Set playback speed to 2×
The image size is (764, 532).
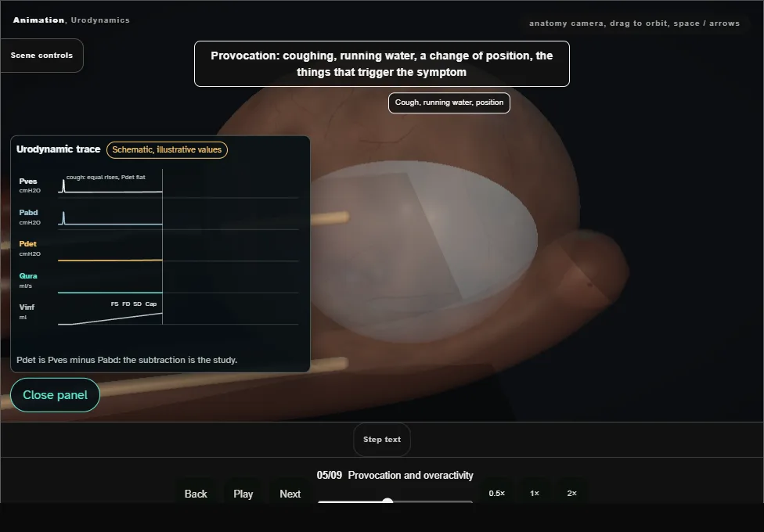point(572,494)
